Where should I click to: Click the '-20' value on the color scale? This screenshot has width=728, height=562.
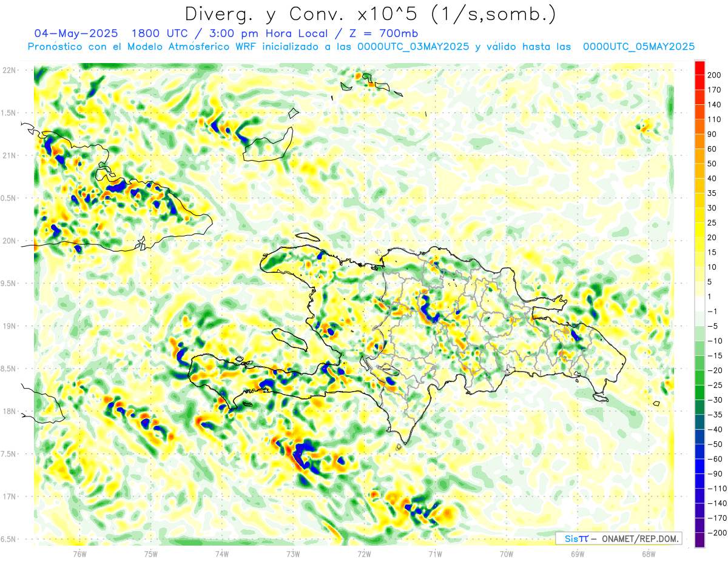pyautogui.click(x=716, y=370)
